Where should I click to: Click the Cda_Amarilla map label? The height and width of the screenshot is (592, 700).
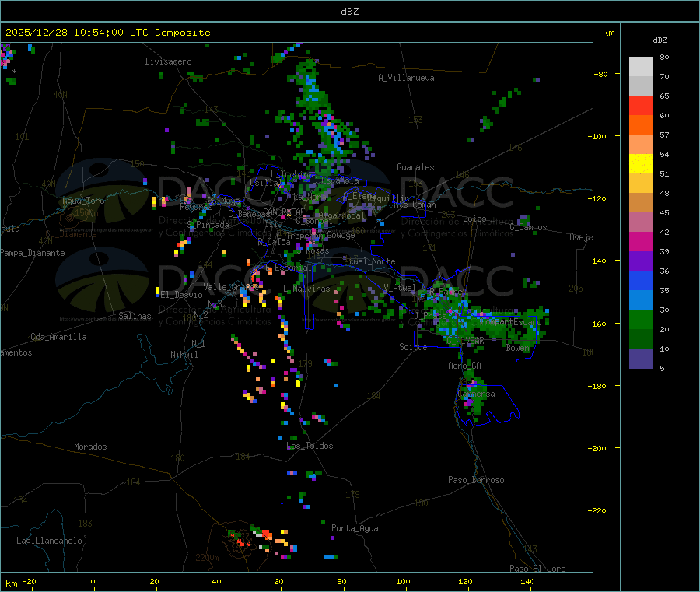58,337
